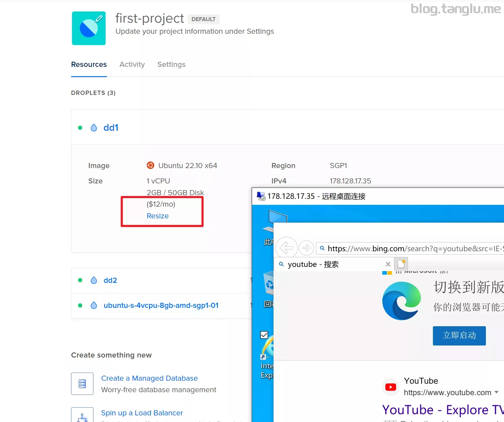Expand the youtube.com result dropdown arrow

tap(496, 392)
